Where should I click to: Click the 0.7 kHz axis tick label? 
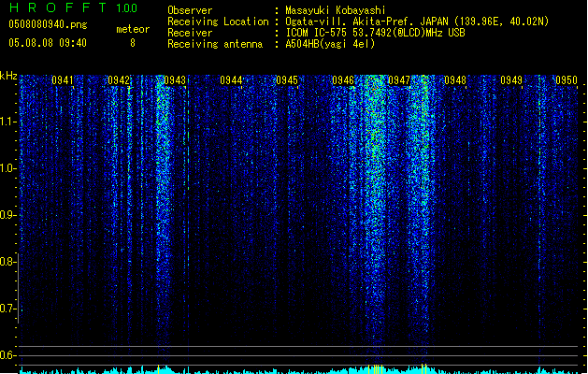(7, 309)
